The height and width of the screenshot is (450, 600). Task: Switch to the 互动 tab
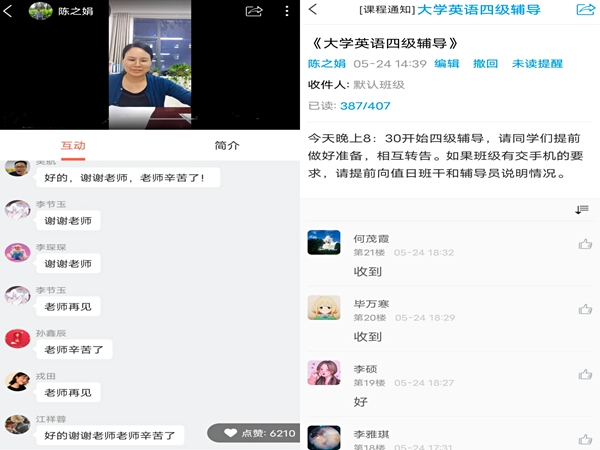click(73, 145)
